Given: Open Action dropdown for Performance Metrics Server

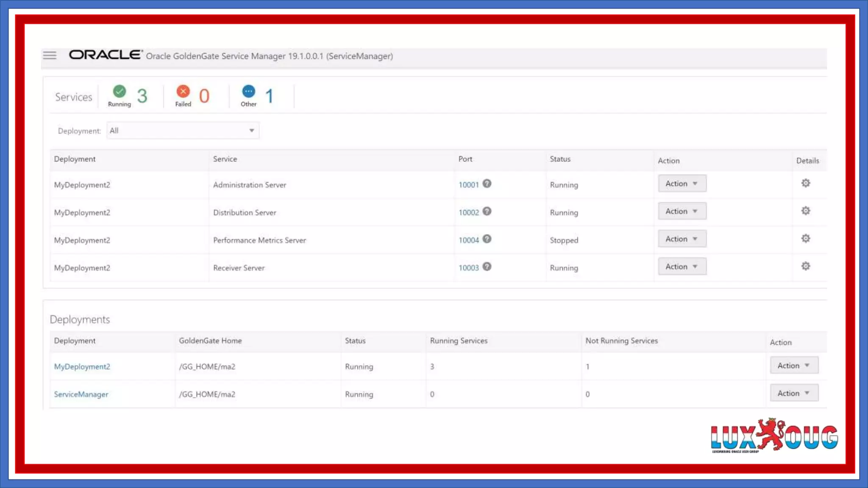Looking at the screenshot, I should (682, 239).
